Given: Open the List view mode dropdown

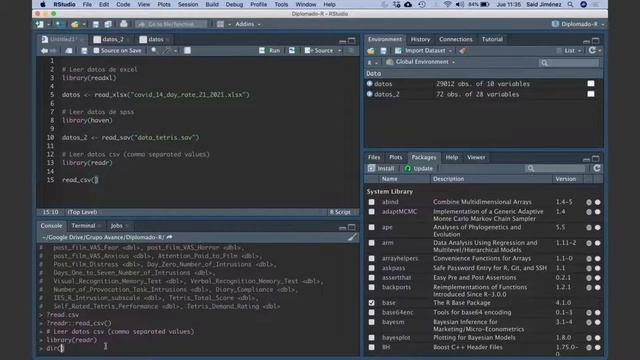Looking at the screenshot, I should click(572, 51).
